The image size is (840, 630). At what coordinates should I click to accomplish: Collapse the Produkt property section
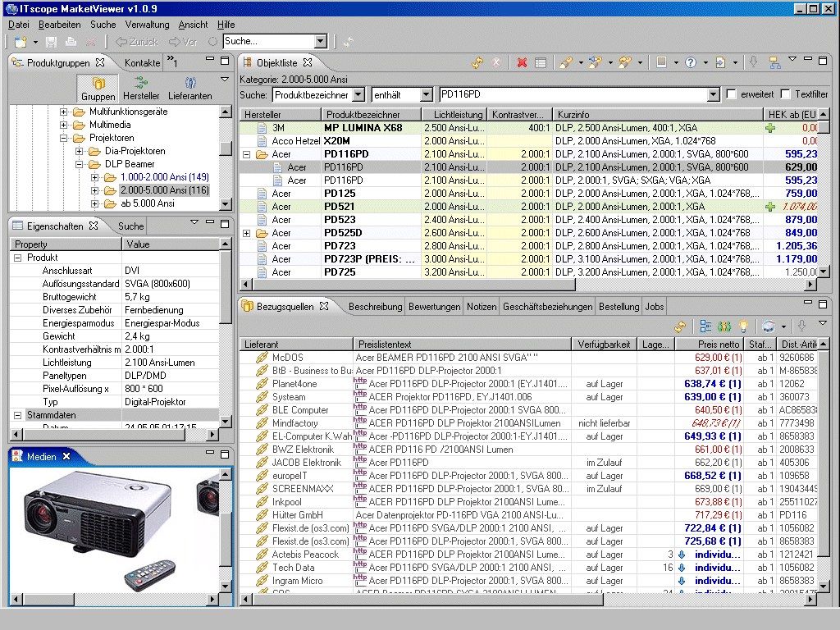click(x=18, y=258)
